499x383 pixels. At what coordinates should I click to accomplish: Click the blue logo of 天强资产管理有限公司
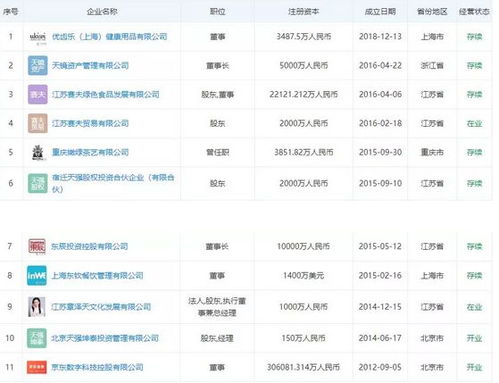click(38, 65)
